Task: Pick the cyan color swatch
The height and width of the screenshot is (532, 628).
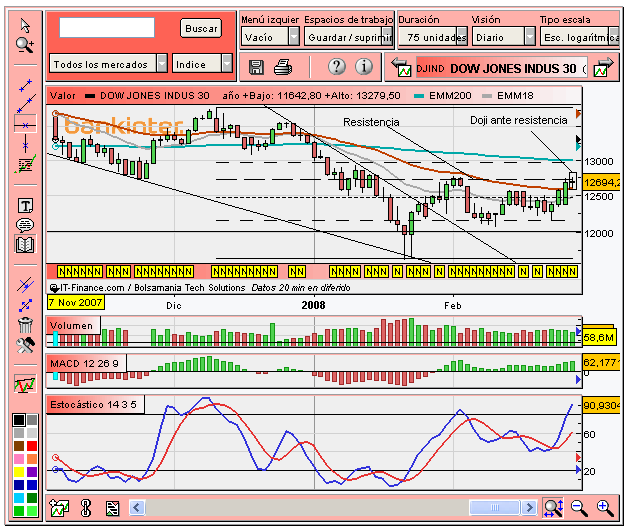Action: 19,498
